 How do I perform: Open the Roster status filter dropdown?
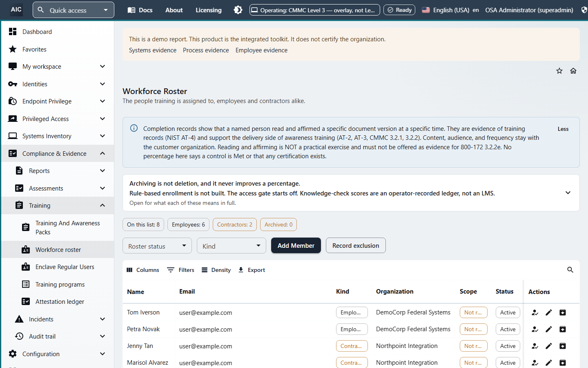pyautogui.click(x=157, y=246)
